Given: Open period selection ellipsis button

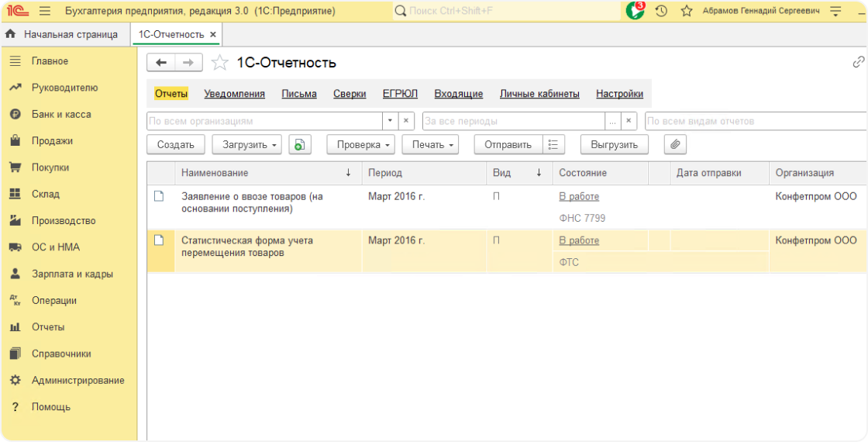Looking at the screenshot, I should tap(612, 121).
